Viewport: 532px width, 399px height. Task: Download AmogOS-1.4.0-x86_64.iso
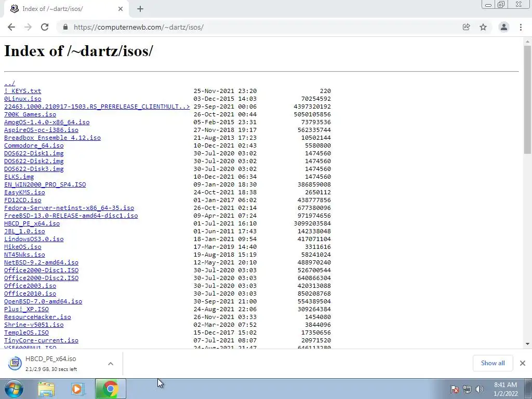coord(47,122)
